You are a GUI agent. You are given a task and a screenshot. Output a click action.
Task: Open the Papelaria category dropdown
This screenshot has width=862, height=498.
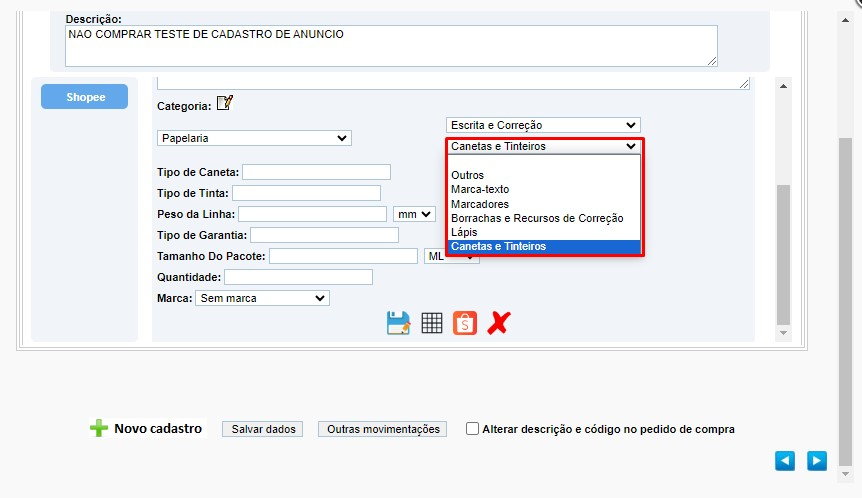[x=254, y=138]
